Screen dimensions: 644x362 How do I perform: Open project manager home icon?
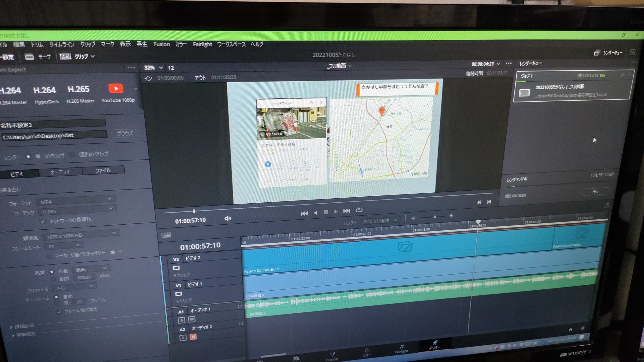tap(570, 329)
